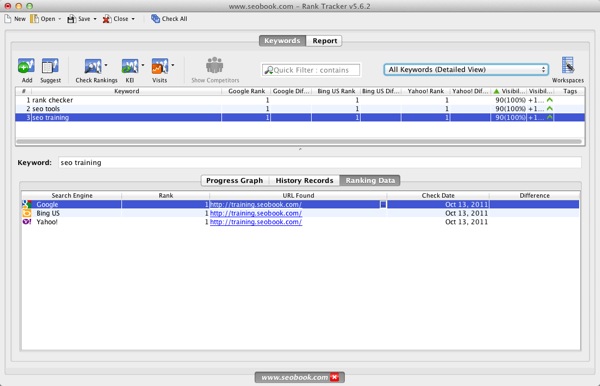Click the keywords table horizontal scrollbar
The width and height of the screenshot is (600, 386).
[x=299, y=142]
